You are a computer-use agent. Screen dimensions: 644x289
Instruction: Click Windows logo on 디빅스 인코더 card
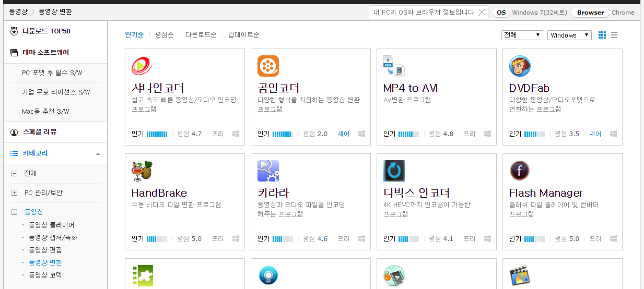[488, 239]
